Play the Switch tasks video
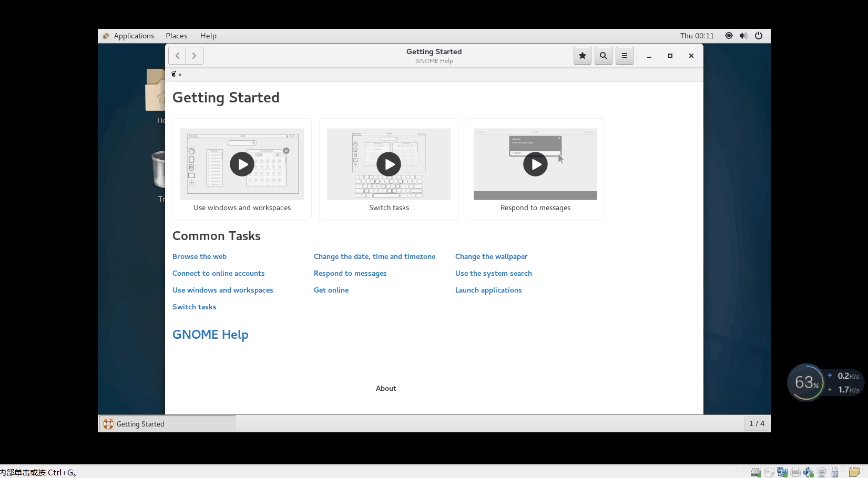868x478 pixels. pos(389,164)
